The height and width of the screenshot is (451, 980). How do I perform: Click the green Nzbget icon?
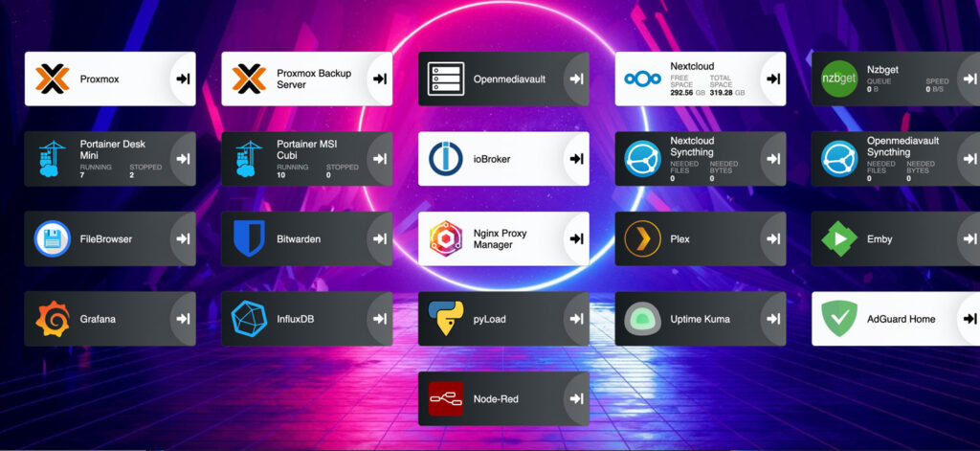pos(839,79)
